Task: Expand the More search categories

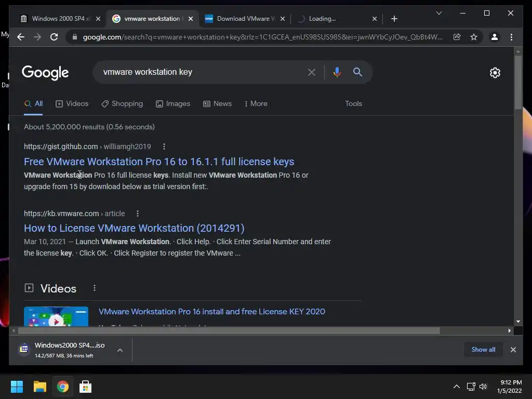Action: coord(256,104)
